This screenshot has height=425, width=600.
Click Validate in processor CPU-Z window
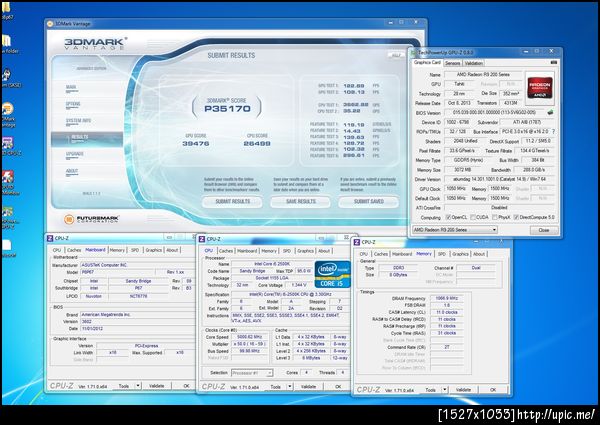[x=308, y=387]
